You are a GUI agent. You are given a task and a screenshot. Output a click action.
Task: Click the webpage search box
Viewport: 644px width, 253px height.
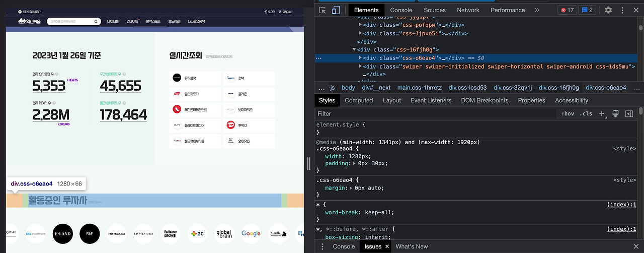(73, 21)
